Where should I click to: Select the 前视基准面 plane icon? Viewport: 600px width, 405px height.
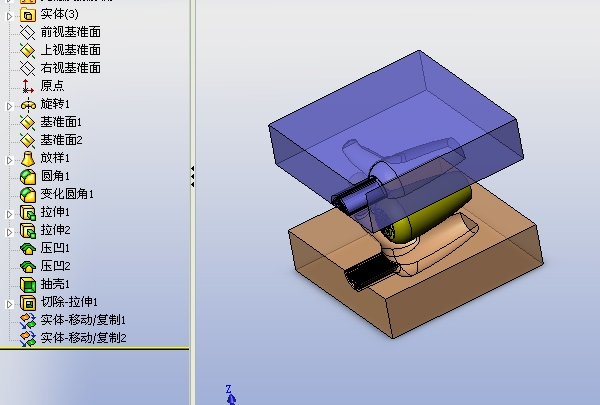pos(28,32)
